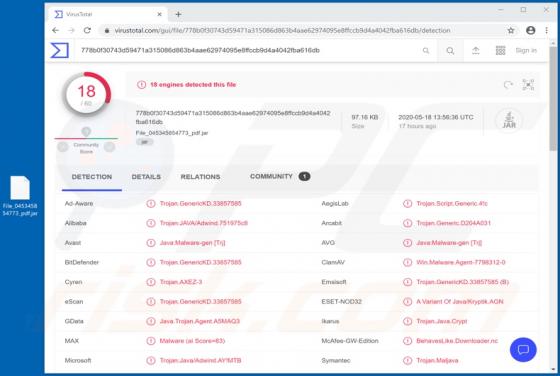560x376 pixels.
Task: Click the community comment count badge
Action: (x=304, y=176)
